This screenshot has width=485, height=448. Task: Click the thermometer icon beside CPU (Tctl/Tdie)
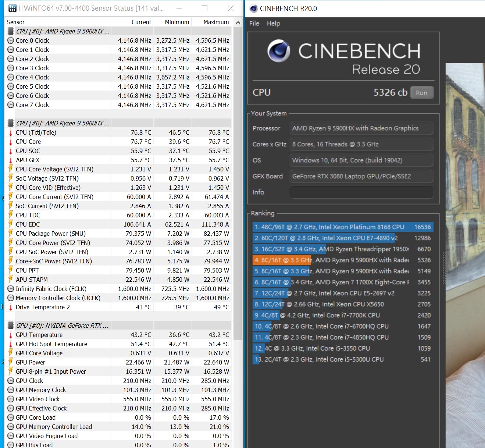coord(11,132)
